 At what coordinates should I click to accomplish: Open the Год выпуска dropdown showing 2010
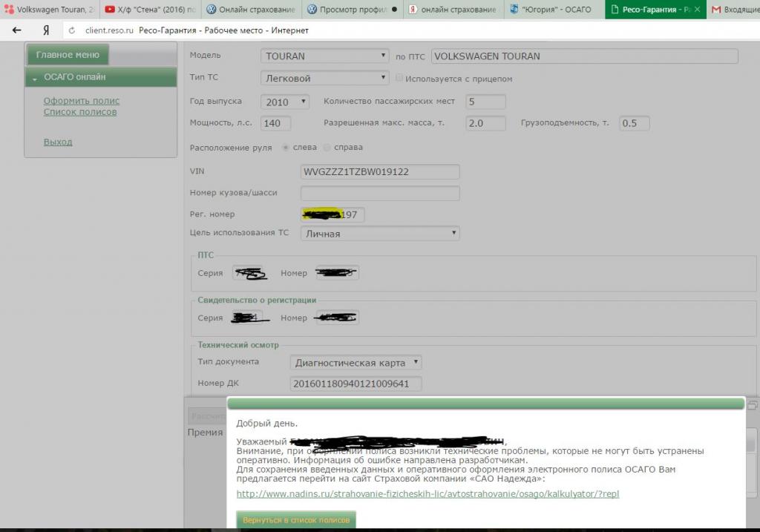(285, 102)
